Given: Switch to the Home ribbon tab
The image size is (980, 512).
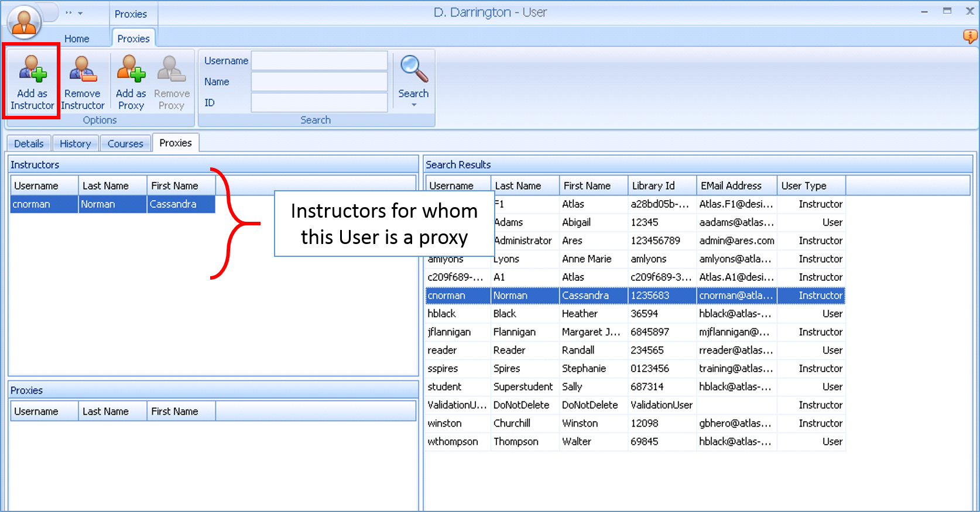Looking at the screenshot, I should 77,39.
